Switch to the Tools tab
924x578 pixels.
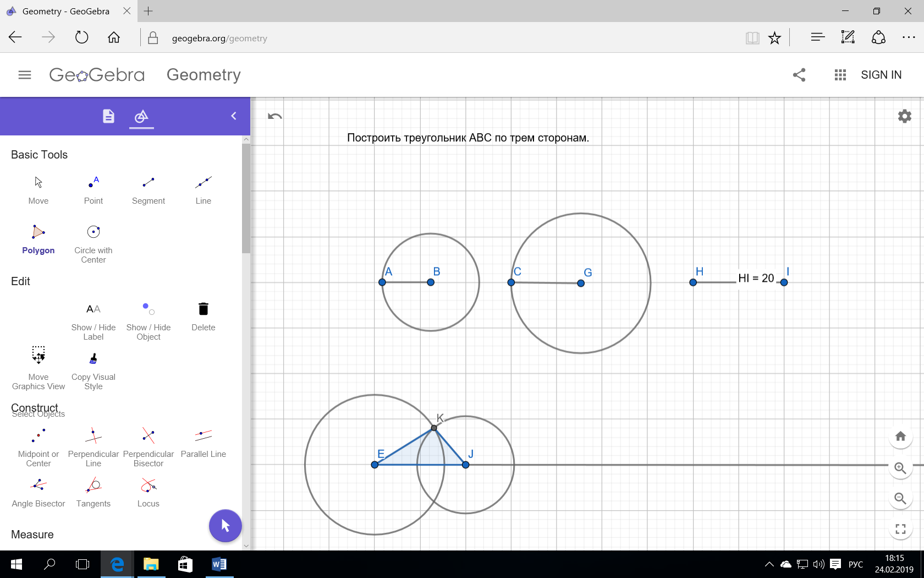tap(141, 116)
